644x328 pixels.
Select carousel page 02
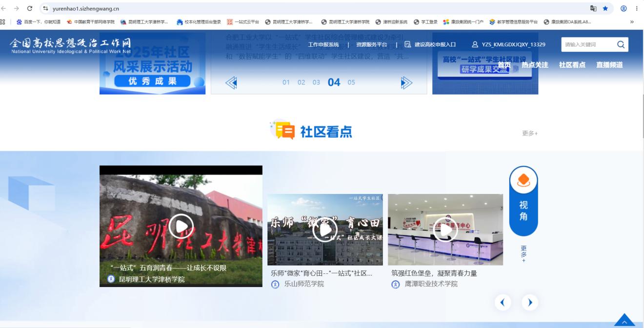[302, 82]
